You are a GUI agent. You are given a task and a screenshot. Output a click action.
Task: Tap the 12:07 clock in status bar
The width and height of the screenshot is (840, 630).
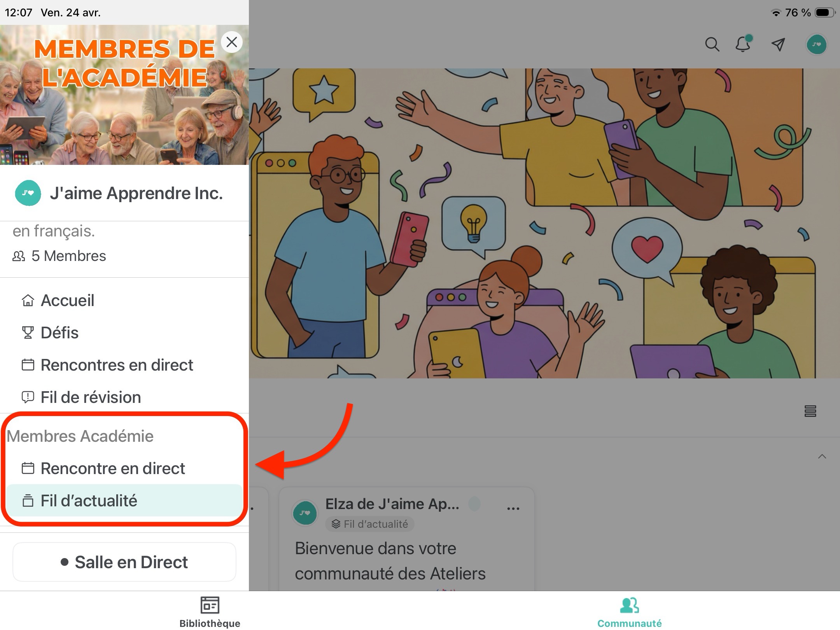click(x=18, y=13)
